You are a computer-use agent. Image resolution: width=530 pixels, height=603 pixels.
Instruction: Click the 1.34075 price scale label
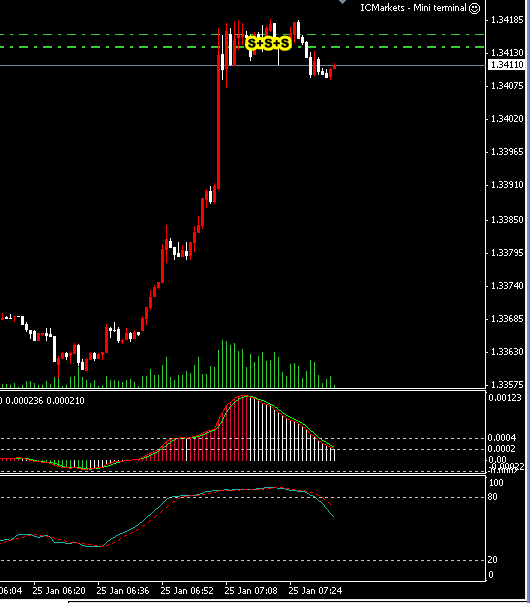click(507, 85)
